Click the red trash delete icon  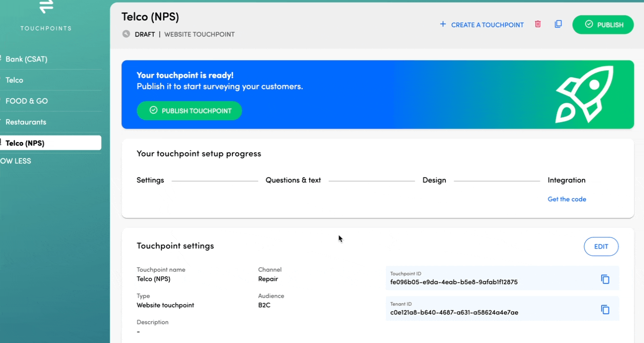point(538,24)
